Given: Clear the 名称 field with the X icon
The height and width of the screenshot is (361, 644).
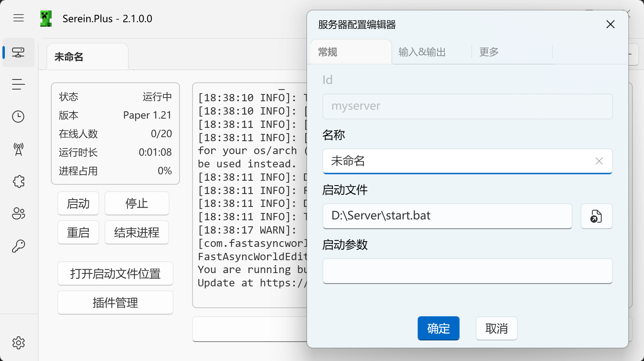Looking at the screenshot, I should click(x=599, y=161).
